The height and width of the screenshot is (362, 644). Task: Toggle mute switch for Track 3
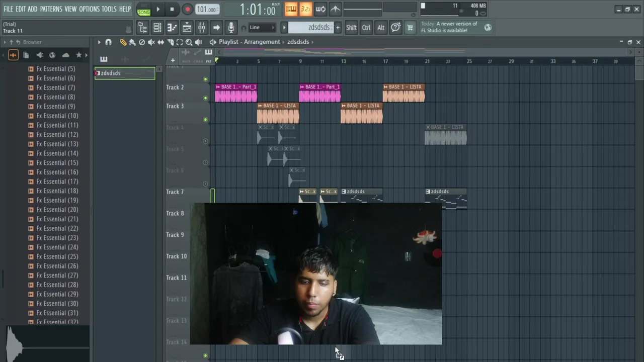tap(205, 120)
